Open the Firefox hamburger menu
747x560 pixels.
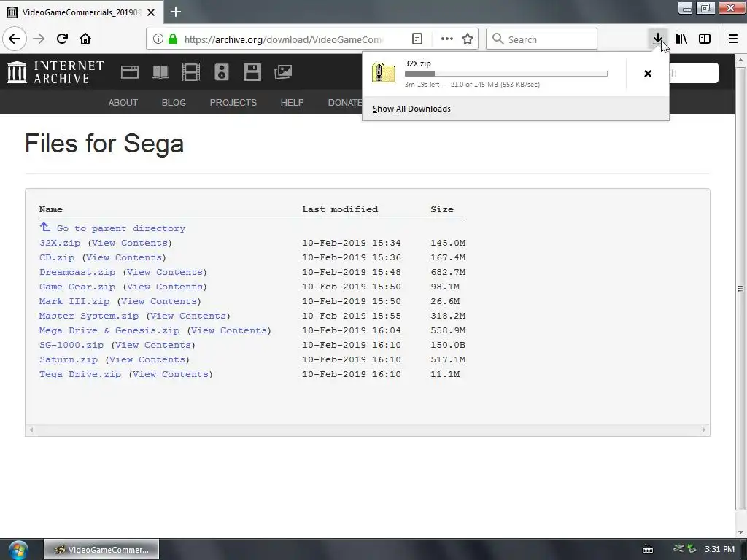coord(732,39)
